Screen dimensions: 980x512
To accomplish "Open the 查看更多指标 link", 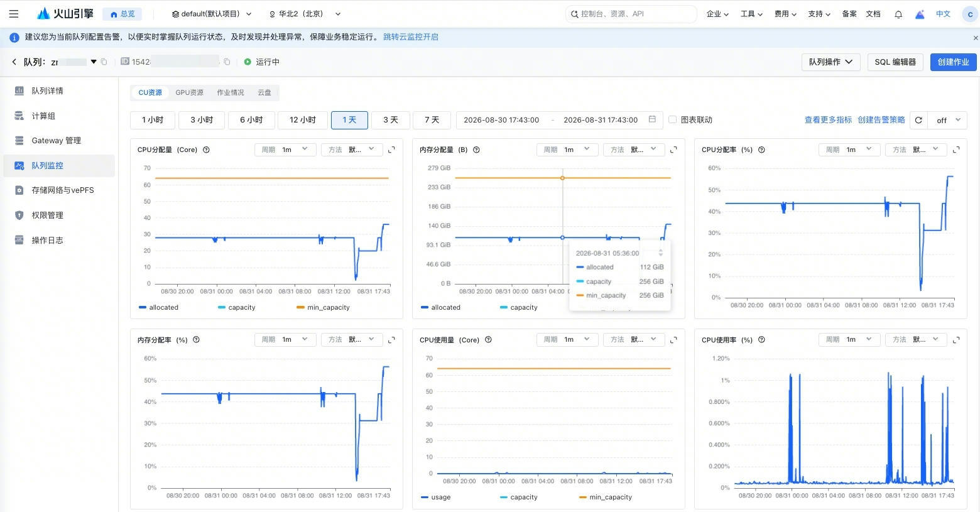I will (x=828, y=120).
